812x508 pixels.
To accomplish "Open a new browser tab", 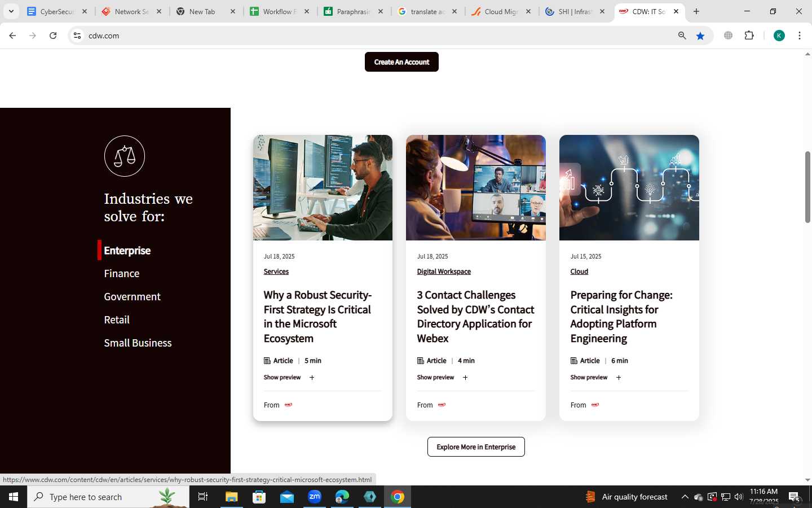I will (x=696, y=11).
